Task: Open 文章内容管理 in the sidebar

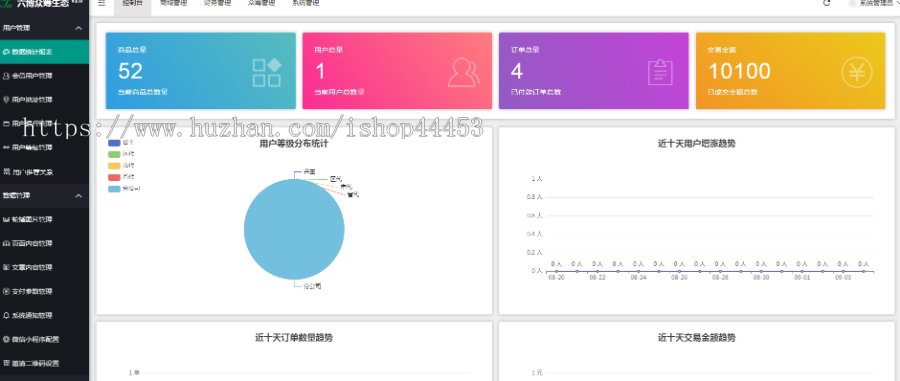Action: tap(44, 267)
